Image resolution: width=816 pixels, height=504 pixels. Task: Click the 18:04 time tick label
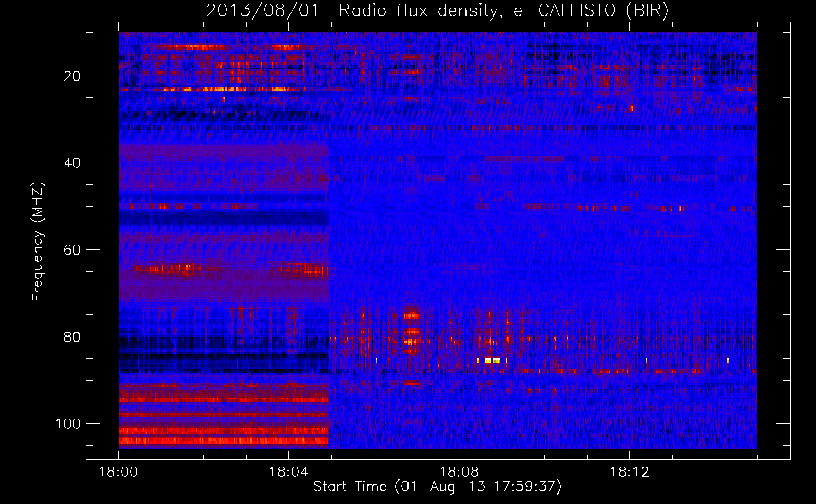click(x=288, y=472)
